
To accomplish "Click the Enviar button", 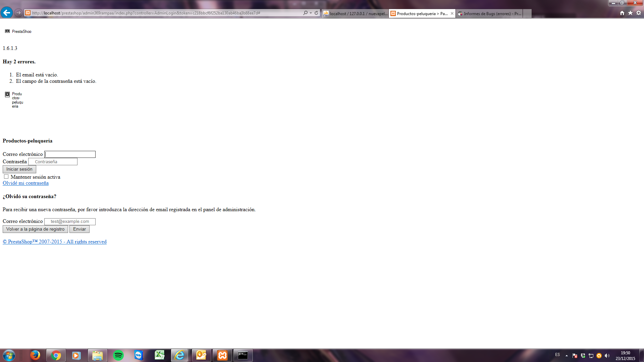I will [79, 229].
